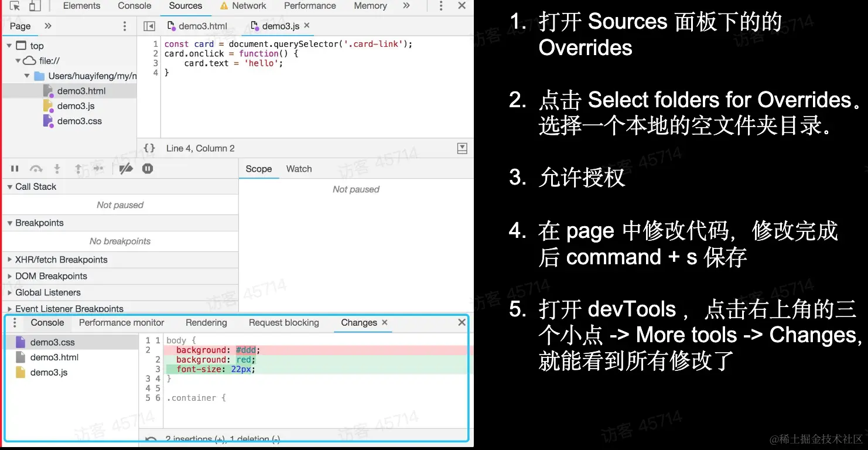Switch to the top Console panel tab
The image size is (868, 450).
point(134,6)
